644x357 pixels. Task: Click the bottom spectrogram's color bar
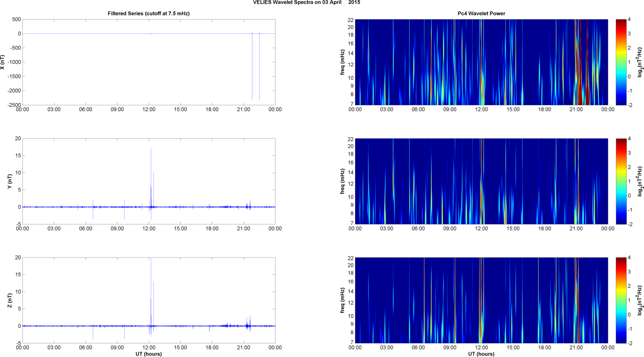point(621,300)
